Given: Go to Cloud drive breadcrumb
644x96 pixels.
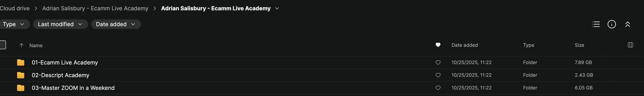Looking at the screenshot, I should click(x=15, y=8).
